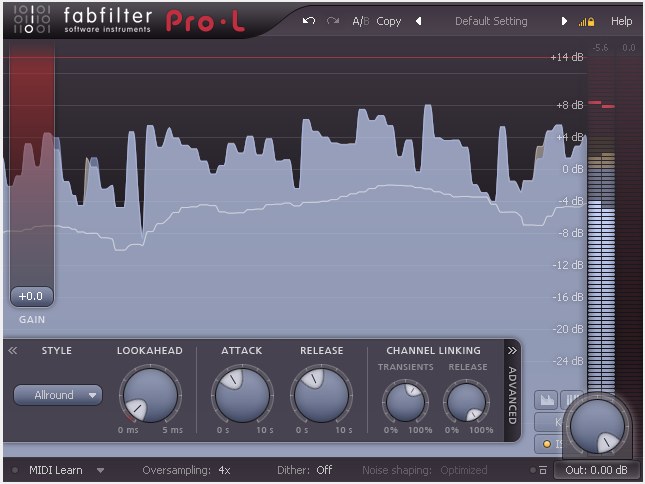645x484 pixels.
Task: Click the vertical ADVANCED tab label
Action: pyautogui.click(x=512, y=395)
